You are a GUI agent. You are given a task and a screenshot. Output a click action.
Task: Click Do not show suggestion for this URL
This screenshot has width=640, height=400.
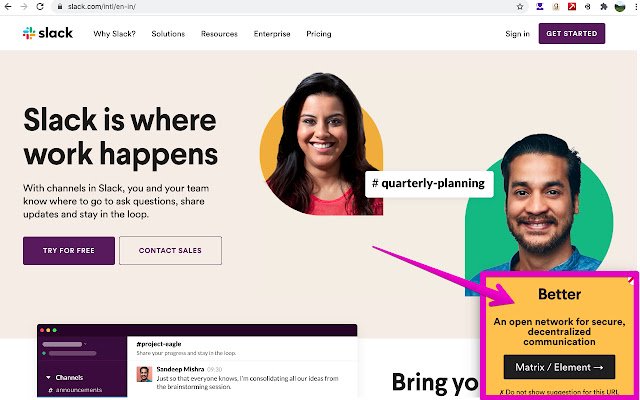[x=559, y=392]
